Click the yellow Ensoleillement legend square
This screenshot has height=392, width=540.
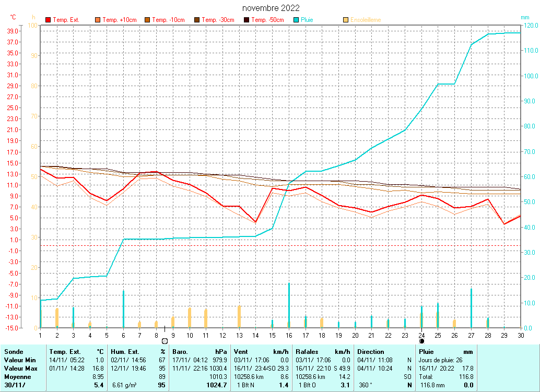(346, 20)
